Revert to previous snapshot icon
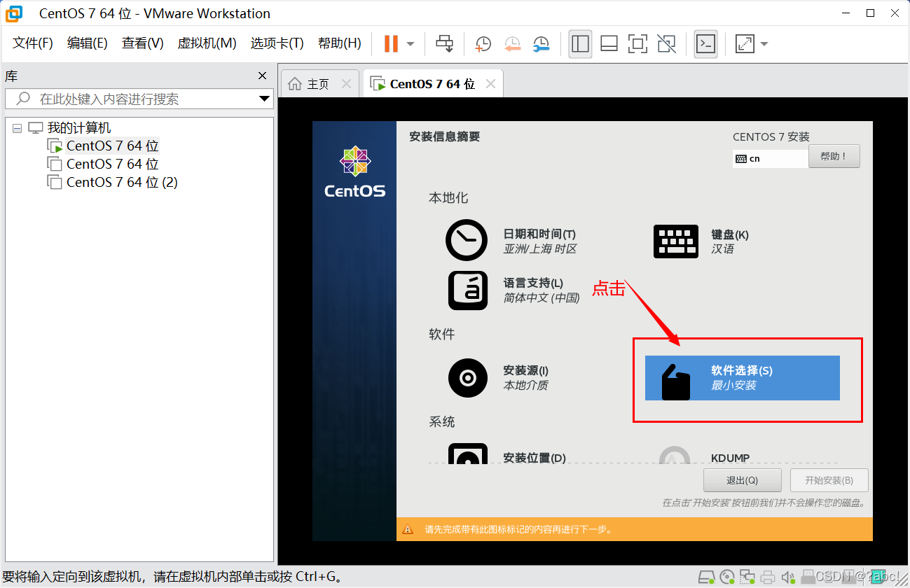The image size is (910, 588). 512,44
